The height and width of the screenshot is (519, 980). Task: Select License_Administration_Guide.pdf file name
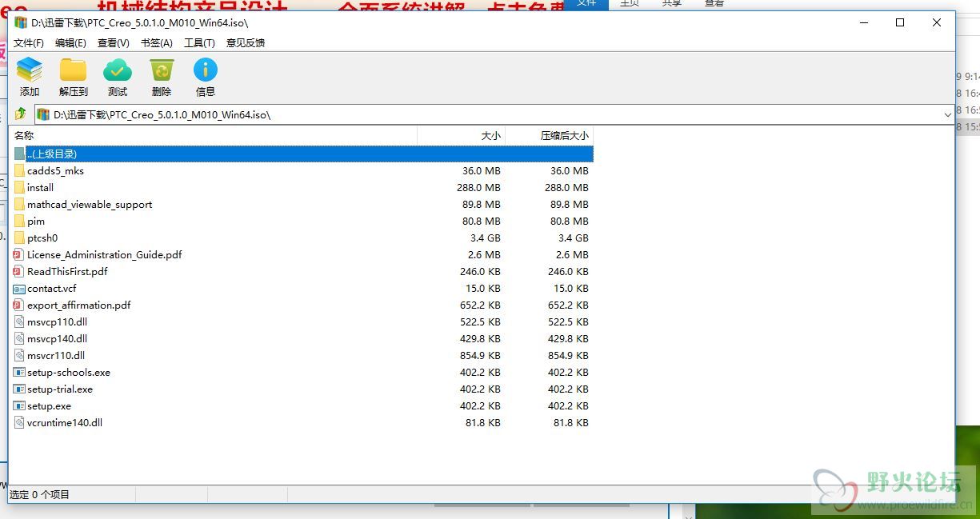[x=105, y=254]
